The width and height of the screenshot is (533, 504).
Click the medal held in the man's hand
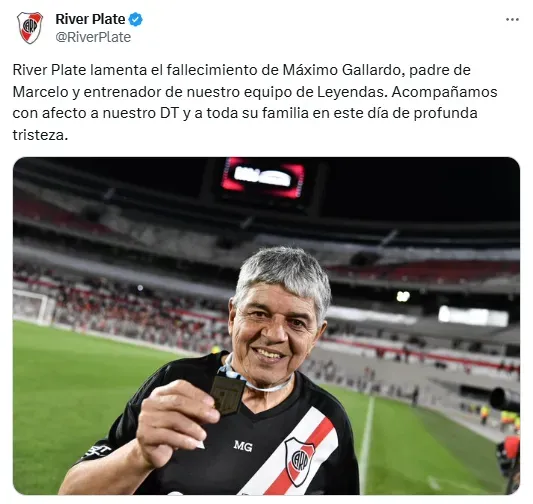coord(227,395)
